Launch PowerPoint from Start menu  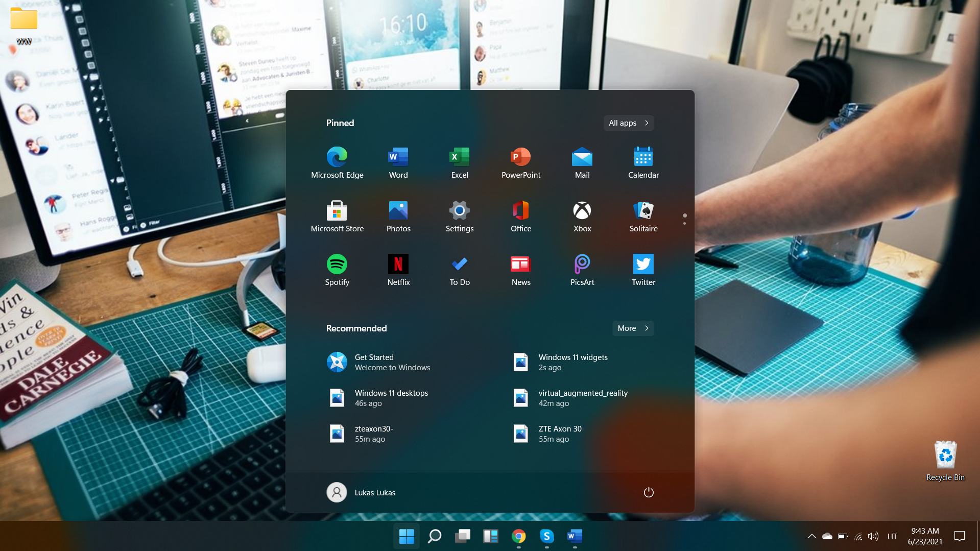(x=521, y=163)
